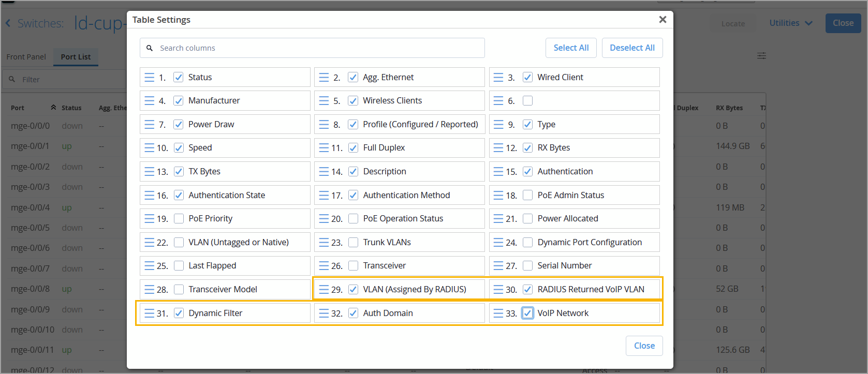Viewport: 868px width, 374px height.
Task: Tick the Last Flapped checkbox
Action: 179,266
